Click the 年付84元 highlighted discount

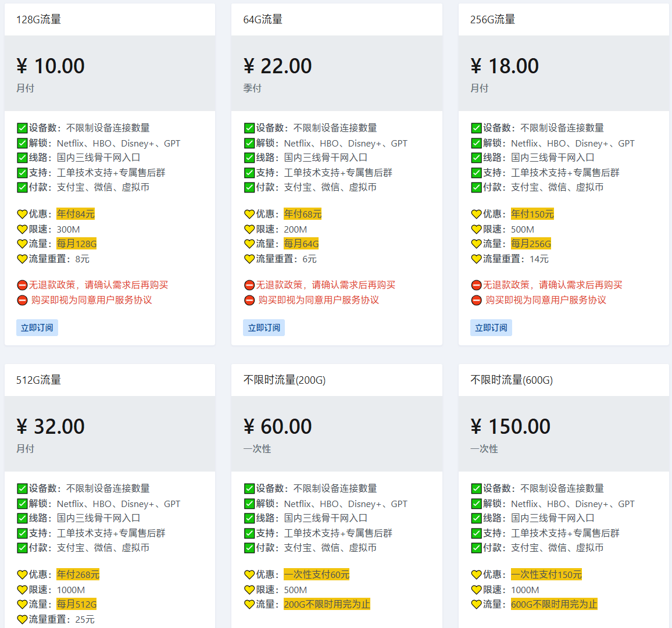(76, 214)
